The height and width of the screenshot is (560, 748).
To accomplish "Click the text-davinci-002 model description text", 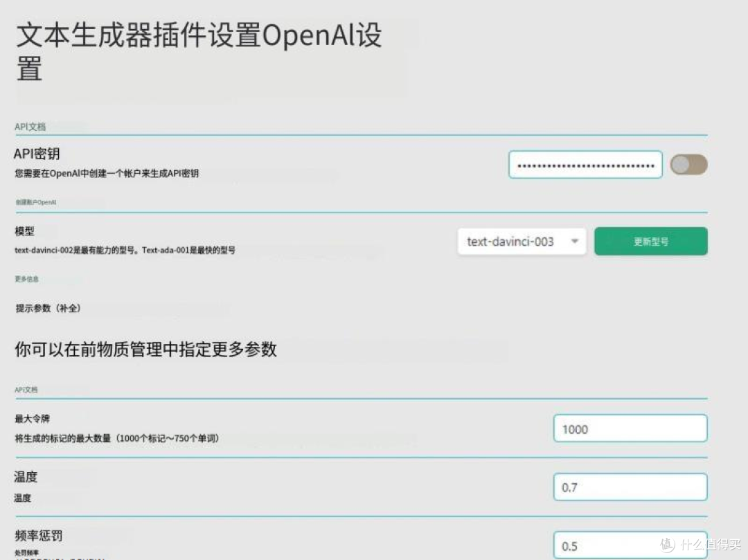I will pyautogui.click(x=125, y=250).
